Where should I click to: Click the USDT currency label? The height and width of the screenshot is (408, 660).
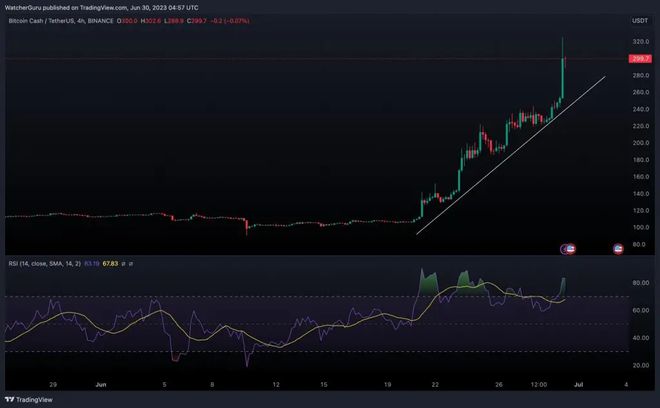click(x=640, y=20)
